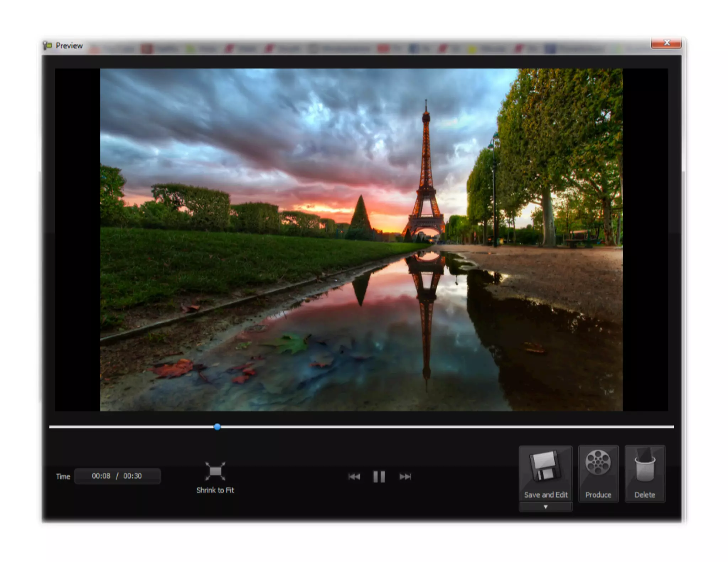Skip to previous with rewind icon
This screenshot has height=562, width=728.
(354, 476)
